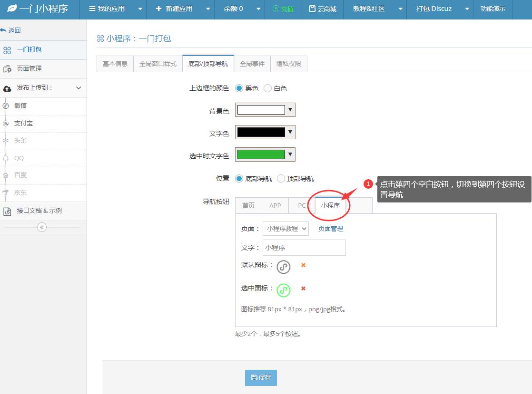Click the QQ penguin icon
Viewport: 532px width, 394px height.
5,158
